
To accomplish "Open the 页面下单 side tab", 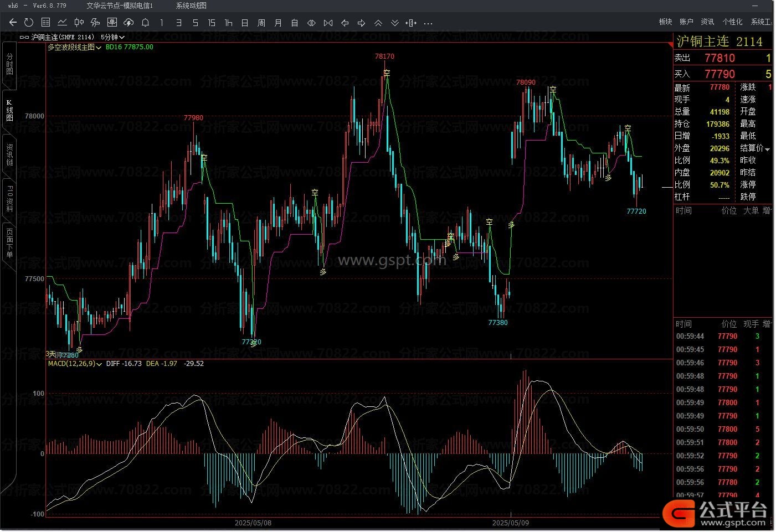I will coord(9,243).
